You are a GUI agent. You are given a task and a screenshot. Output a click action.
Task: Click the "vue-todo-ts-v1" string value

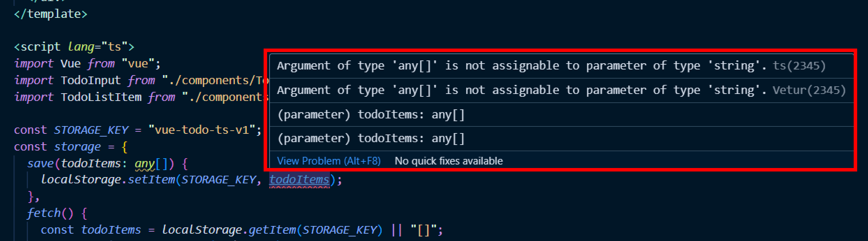pos(202,130)
